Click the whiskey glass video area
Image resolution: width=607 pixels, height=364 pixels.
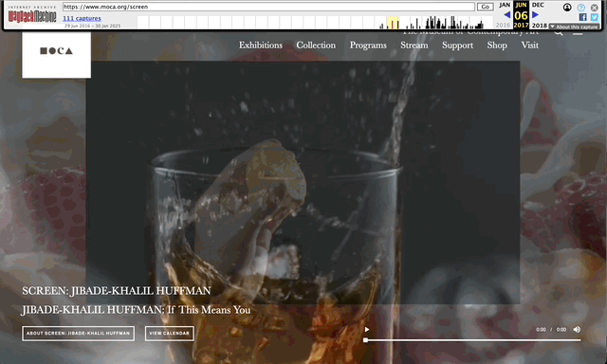(303, 182)
